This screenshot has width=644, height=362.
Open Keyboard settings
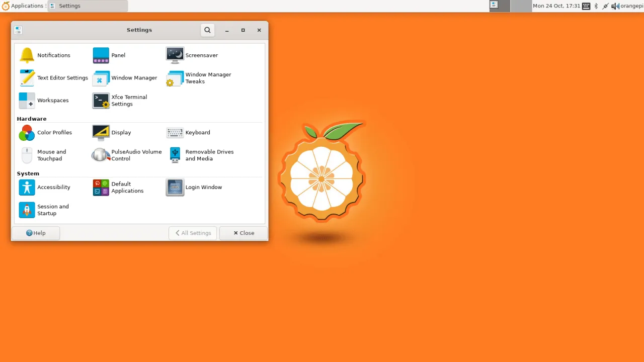coord(197,132)
